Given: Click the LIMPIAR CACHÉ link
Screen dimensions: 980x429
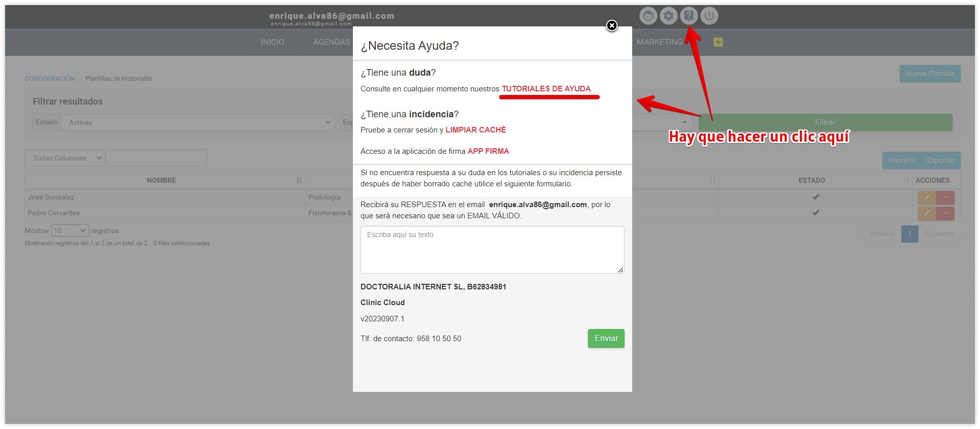Looking at the screenshot, I should pyautogui.click(x=475, y=130).
